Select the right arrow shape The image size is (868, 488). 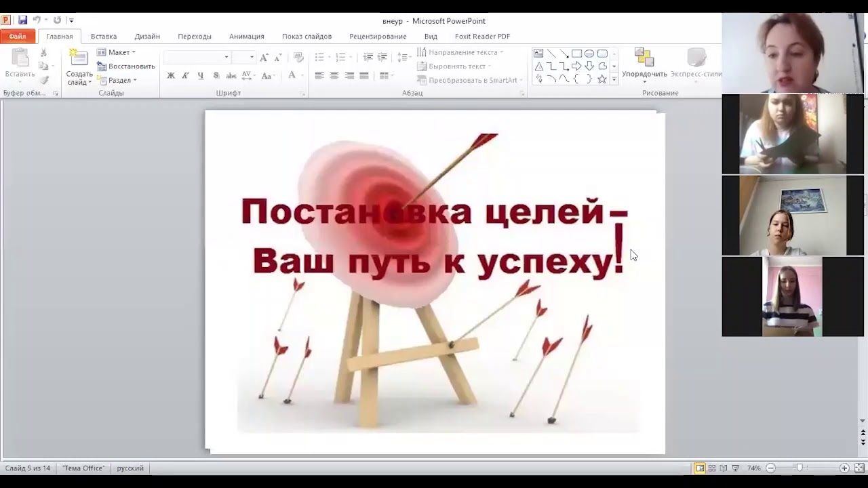click(576, 66)
